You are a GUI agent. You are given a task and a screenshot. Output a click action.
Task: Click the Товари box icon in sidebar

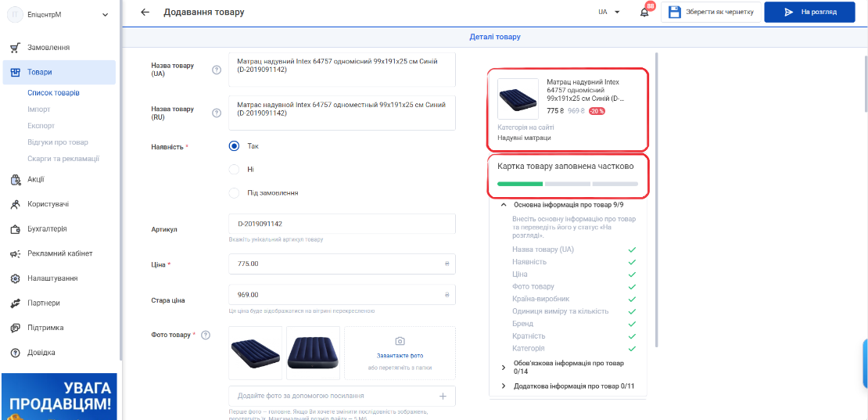coord(16,72)
